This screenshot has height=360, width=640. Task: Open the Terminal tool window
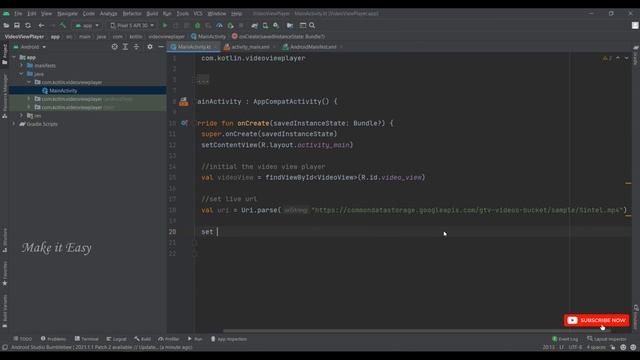point(87,339)
